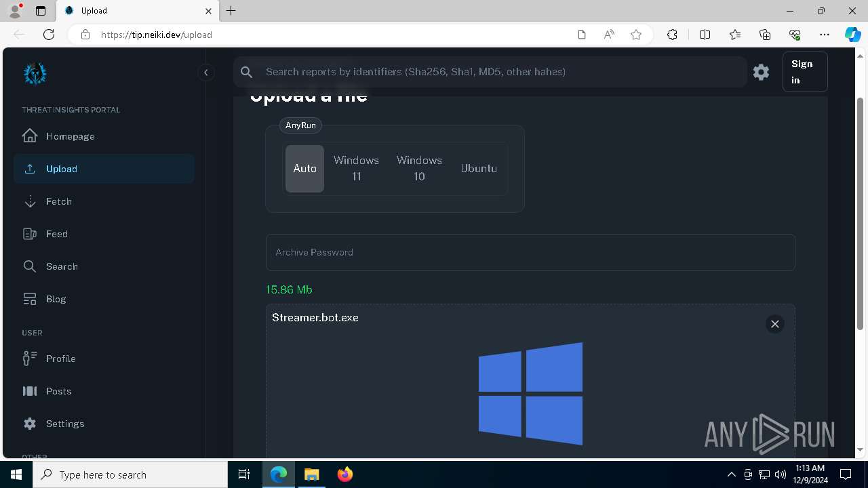Image resolution: width=868 pixels, height=488 pixels.
Task: Click the magnifier icon in the search bar
Action: click(247, 72)
